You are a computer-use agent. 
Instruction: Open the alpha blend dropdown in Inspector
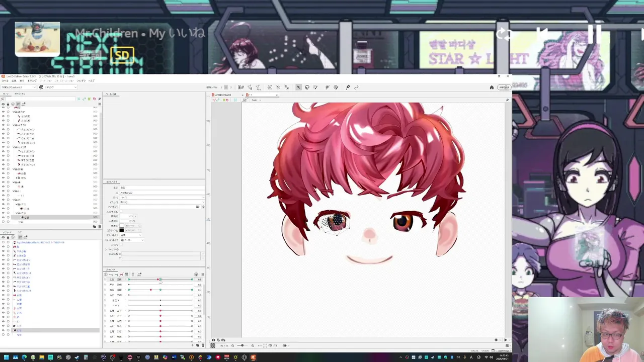pos(132,240)
